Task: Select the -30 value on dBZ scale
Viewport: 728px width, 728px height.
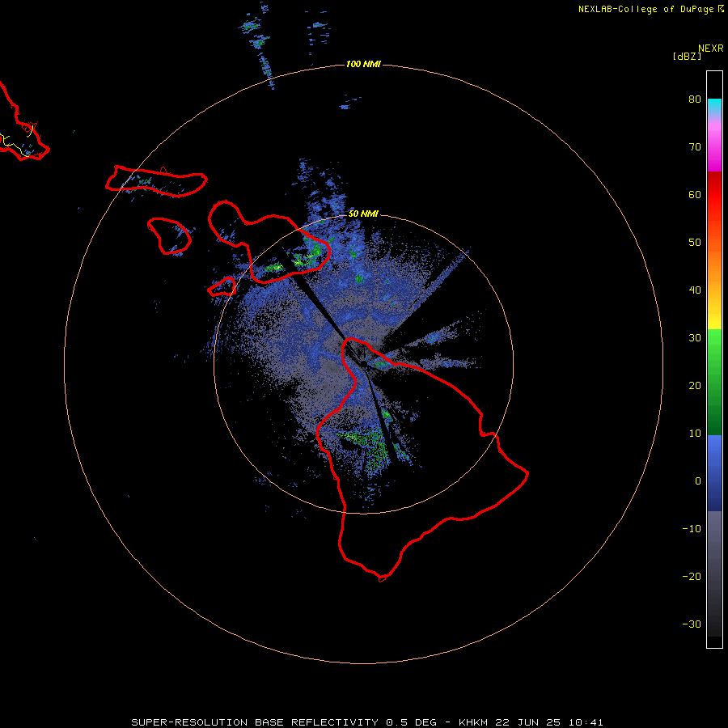Action: pos(692,624)
